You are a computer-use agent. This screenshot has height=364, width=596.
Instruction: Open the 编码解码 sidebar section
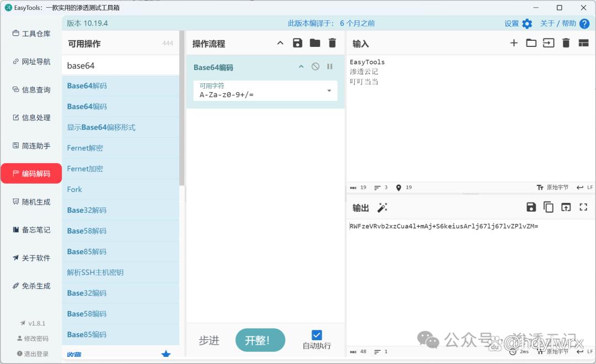click(31, 174)
